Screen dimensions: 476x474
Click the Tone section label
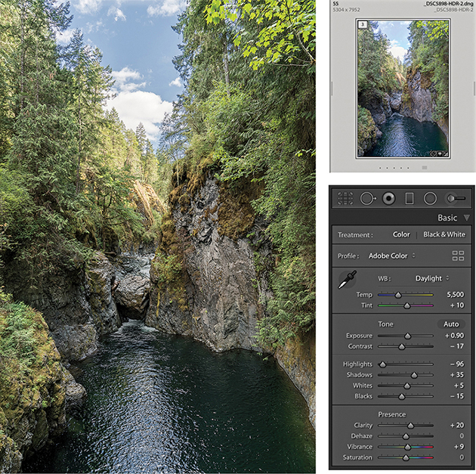(385, 324)
